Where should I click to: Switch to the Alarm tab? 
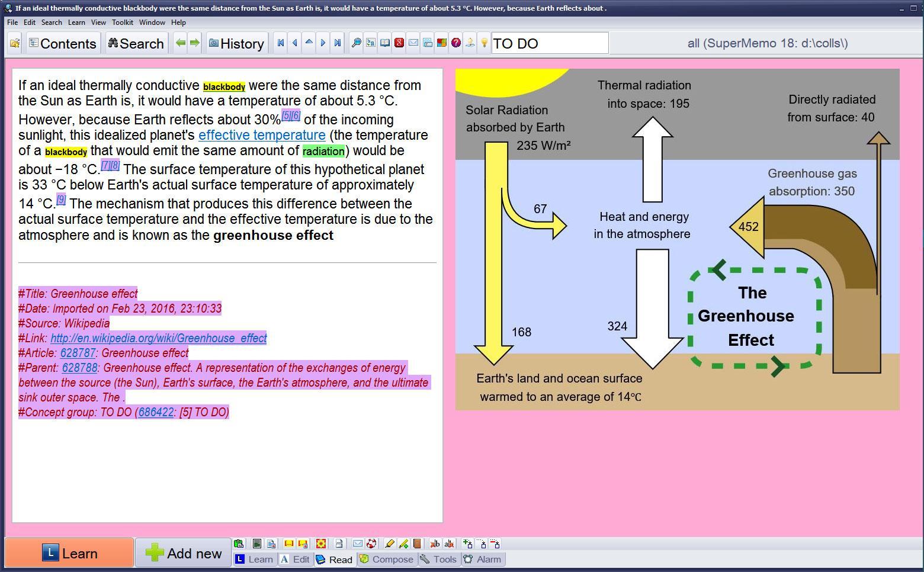(x=483, y=559)
